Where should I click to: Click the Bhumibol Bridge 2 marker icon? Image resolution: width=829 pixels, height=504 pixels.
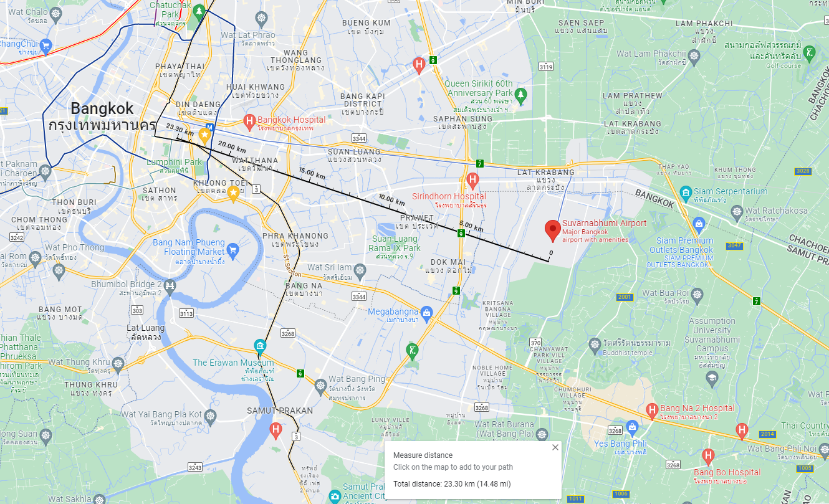pyautogui.click(x=170, y=286)
